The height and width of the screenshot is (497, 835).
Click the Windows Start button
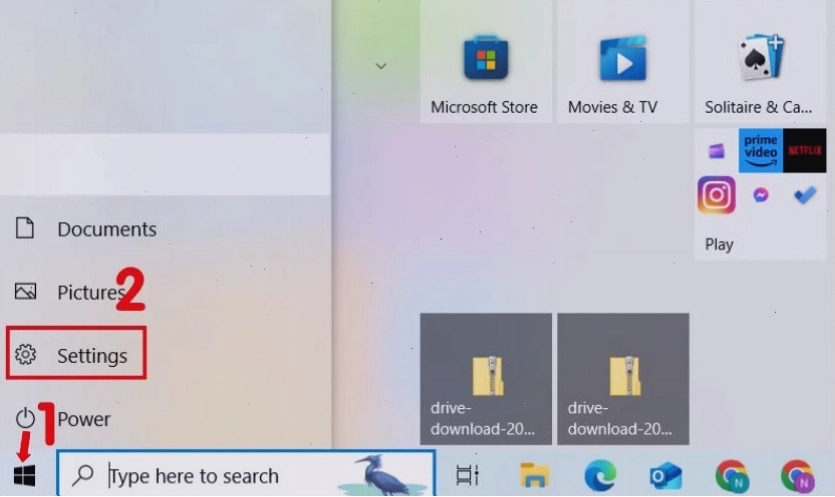(x=24, y=475)
